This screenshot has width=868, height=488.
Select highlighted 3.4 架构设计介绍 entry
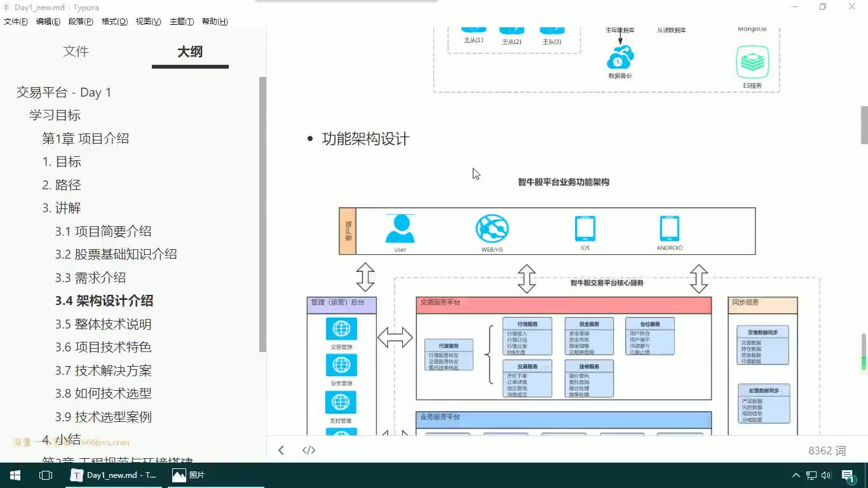click(104, 301)
